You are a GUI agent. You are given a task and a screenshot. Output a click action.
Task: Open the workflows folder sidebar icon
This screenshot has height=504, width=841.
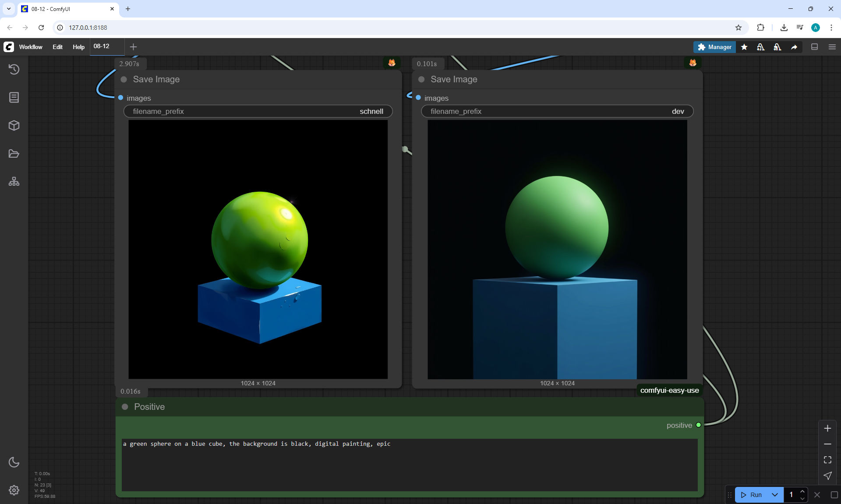point(14,154)
